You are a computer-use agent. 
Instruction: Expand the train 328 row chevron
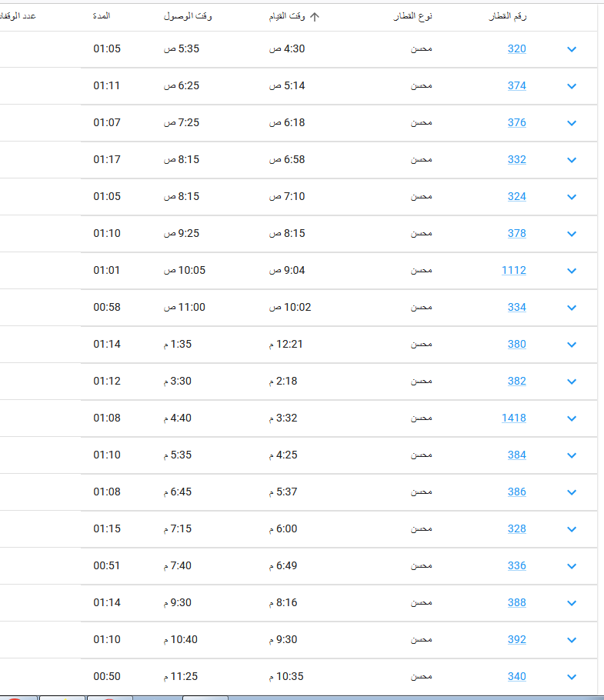click(572, 529)
